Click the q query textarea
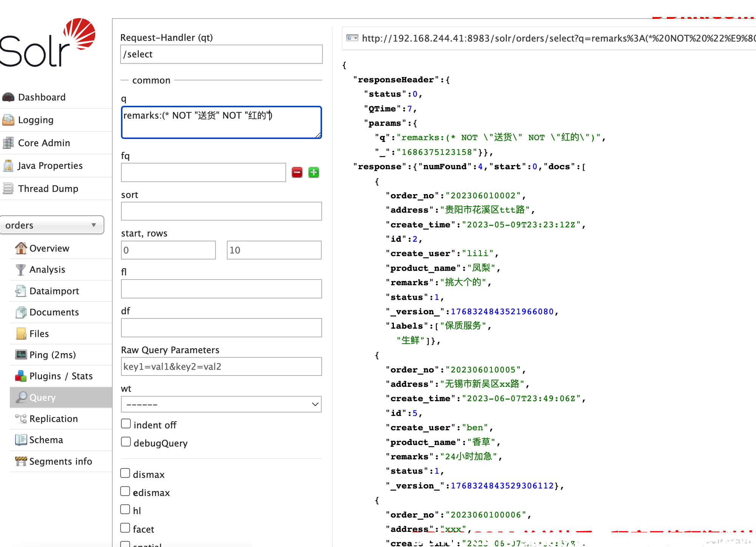The height and width of the screenshot is (547, 756). click(222, 122)
